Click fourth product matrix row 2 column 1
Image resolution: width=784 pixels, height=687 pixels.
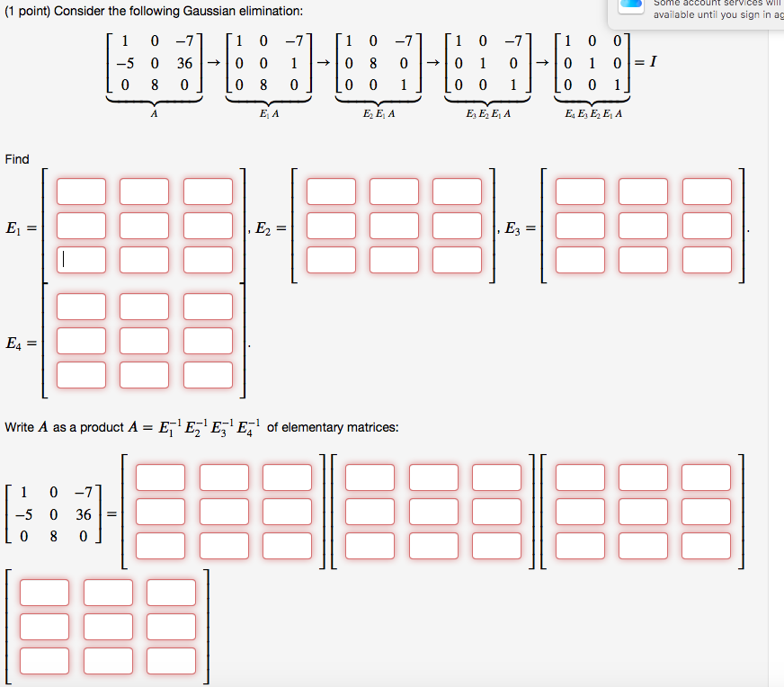44,627
